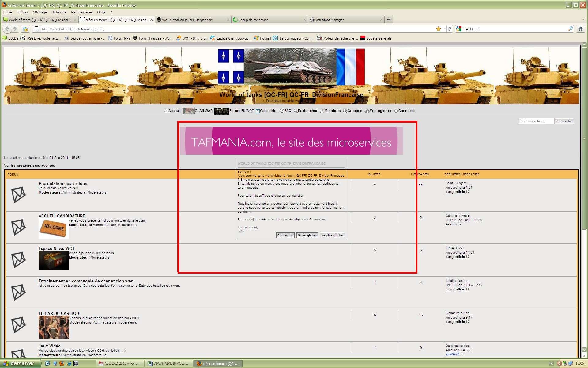Screen dimensions: 588x368
Task: Open the Marque-pages menu
Action: 81,12
